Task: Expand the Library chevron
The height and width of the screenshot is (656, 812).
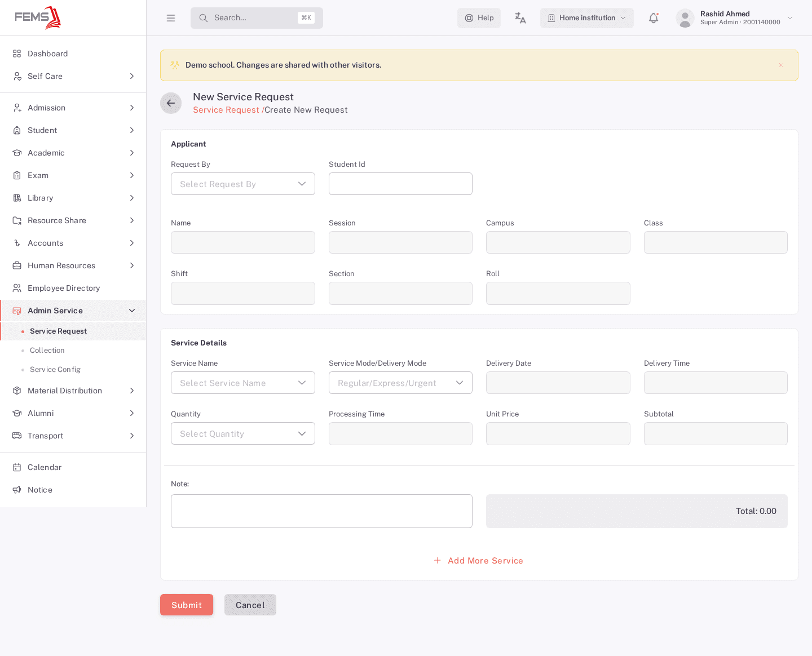Action: pyautogui.click(x=132, y=198)
